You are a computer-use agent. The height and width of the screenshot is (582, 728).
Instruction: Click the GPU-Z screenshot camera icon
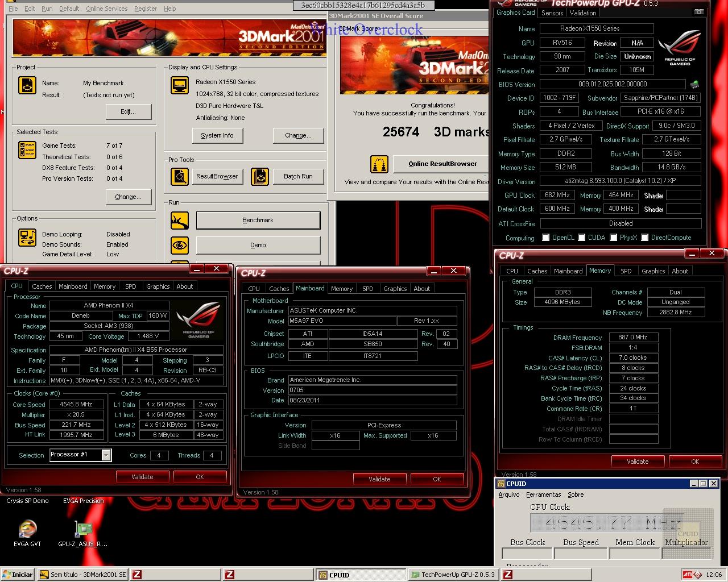click(x=698, y=12)
